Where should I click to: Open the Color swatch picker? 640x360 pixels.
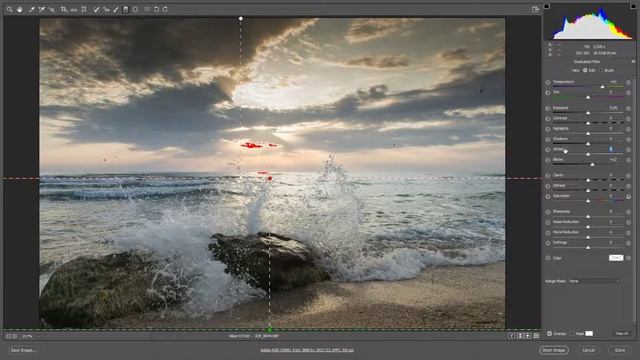click(x=616, y=258)
